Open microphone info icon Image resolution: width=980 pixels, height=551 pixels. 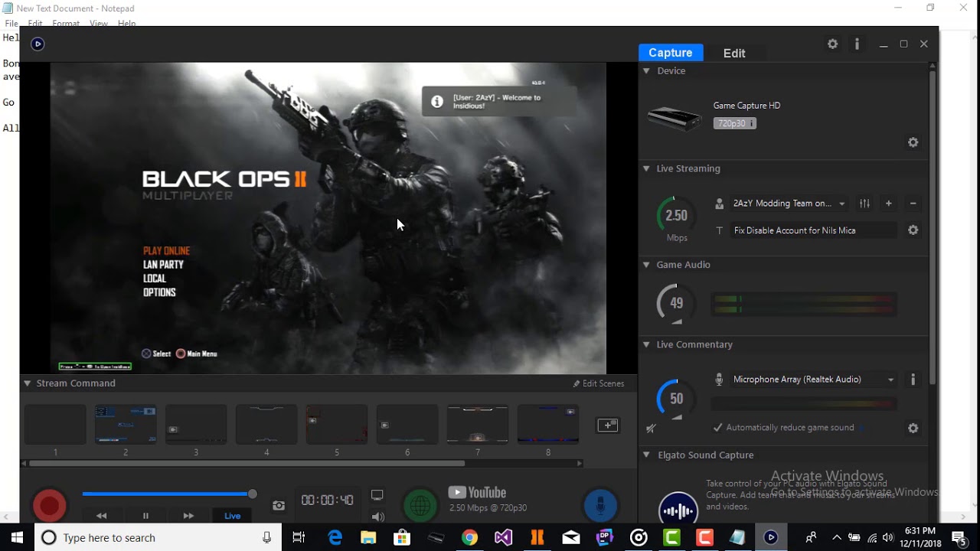point(913,380)
